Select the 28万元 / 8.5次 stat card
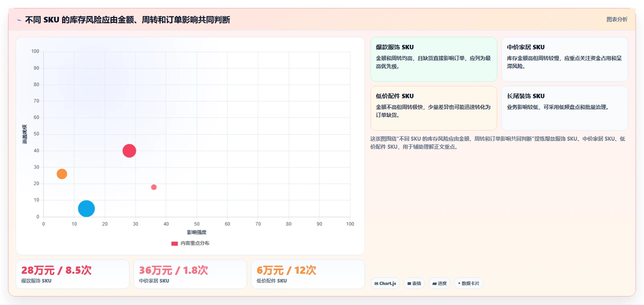644x305 pixels. click(73, 274)
